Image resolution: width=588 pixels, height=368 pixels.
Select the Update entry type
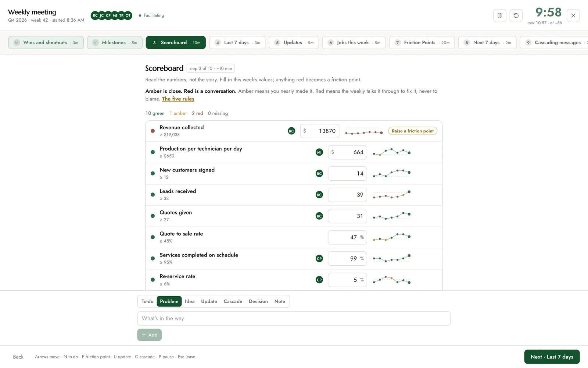(x=209, y=301)
